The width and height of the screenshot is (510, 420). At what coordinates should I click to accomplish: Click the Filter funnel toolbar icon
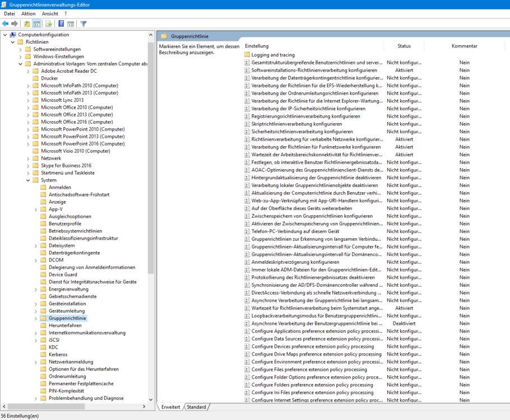tap(84, 24)
